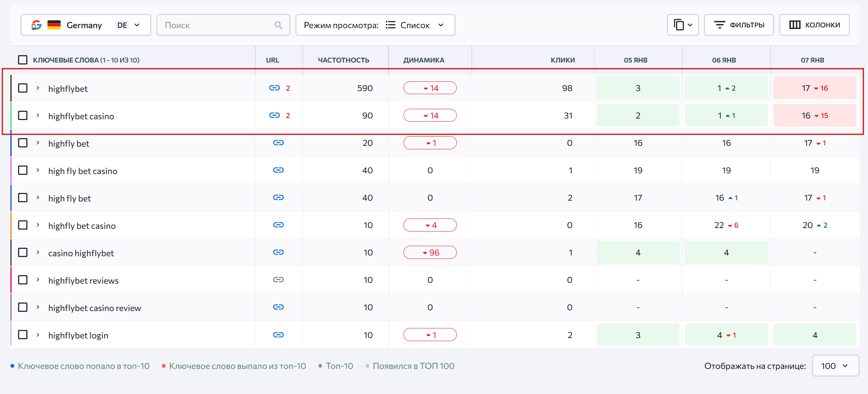Sort by ЧАСТОТНОСТЬ column header
The height and width of the screenshot is (394, 868).
344,60
